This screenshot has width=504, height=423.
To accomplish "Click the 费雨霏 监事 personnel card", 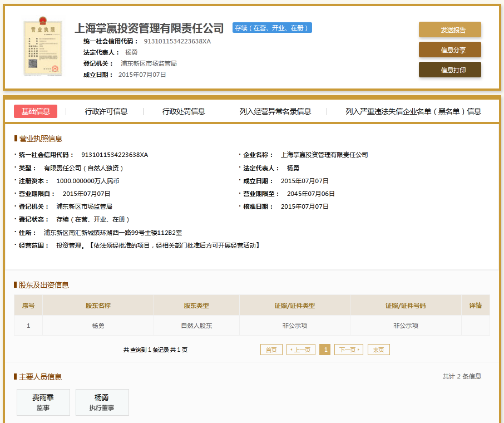I will pyautogui.click(x=43, y=402).
